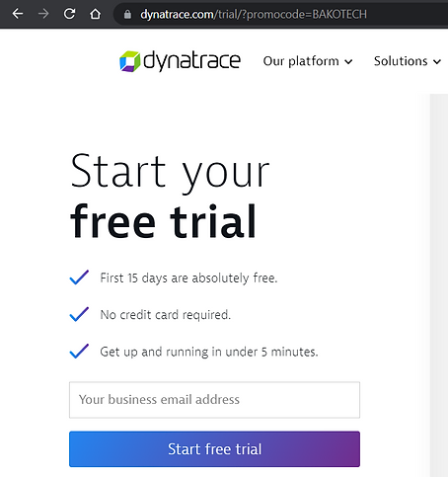The height and width of the screenshot is (477, 448).
Task: Open the browser home page icon
Action: [96, 14]
